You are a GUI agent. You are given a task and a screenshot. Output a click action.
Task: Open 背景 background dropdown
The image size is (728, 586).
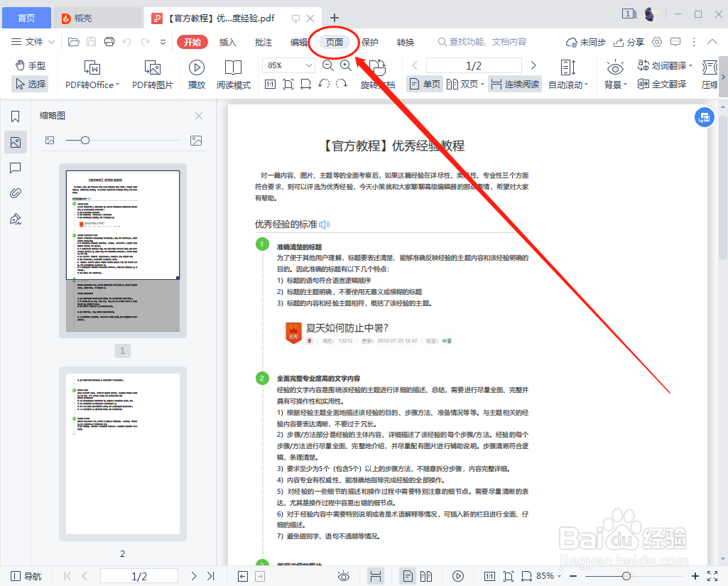tap(615, 75)
